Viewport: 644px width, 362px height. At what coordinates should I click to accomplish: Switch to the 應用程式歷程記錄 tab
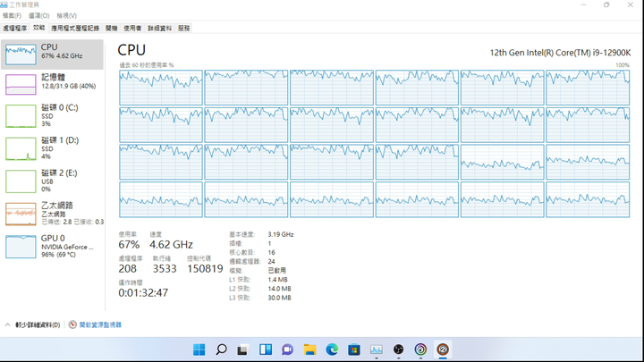[75, 29]
